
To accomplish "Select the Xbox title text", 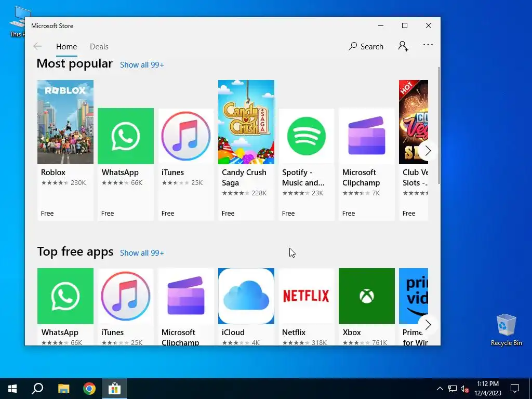I will (x=352, y=332).
